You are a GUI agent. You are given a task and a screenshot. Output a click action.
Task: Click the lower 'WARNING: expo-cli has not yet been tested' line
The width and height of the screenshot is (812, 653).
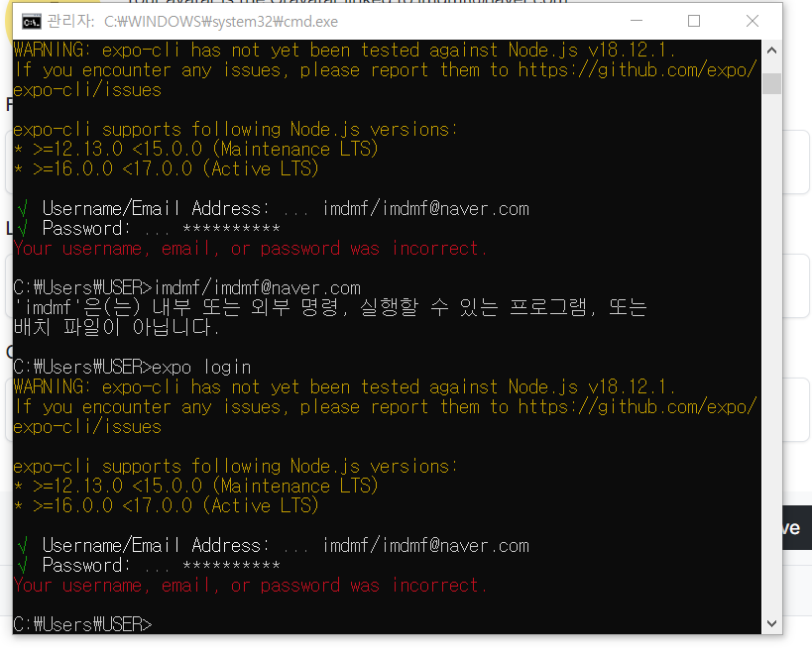pos(344,387)
